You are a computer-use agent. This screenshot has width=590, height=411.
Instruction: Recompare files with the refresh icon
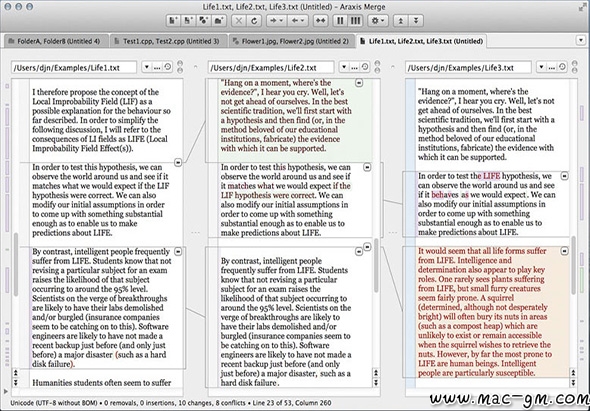[254, 21]
